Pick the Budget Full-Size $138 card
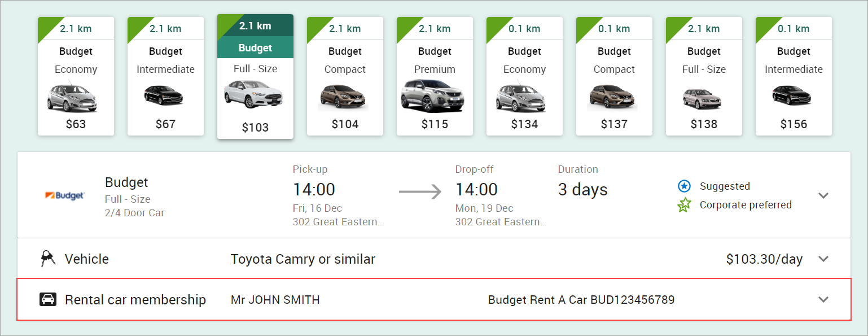 (704, 76)
